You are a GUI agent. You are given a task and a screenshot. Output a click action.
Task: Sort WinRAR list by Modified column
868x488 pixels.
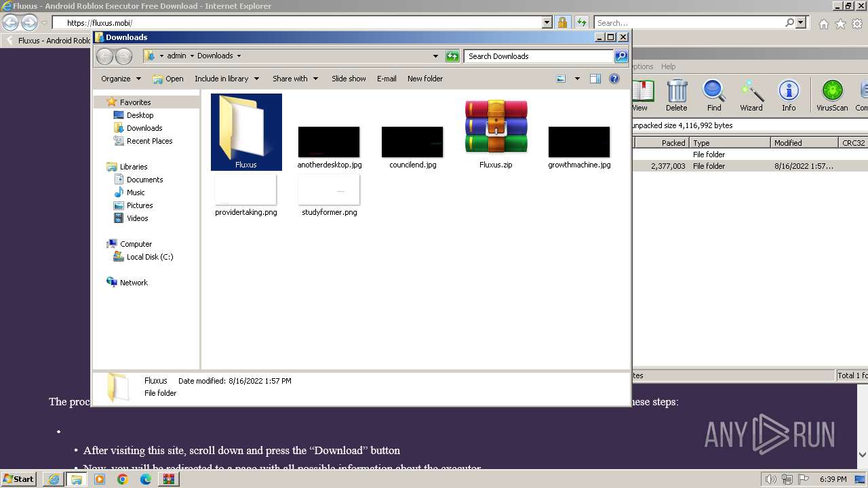pyautogui.click(x=805, y=143)
